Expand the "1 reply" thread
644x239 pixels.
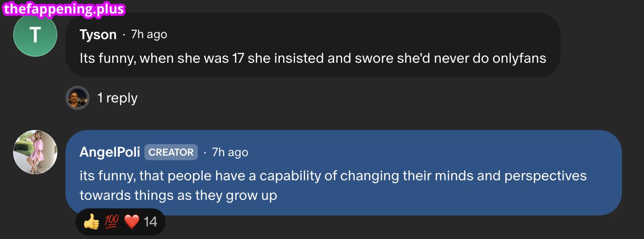tap(117, 98)
